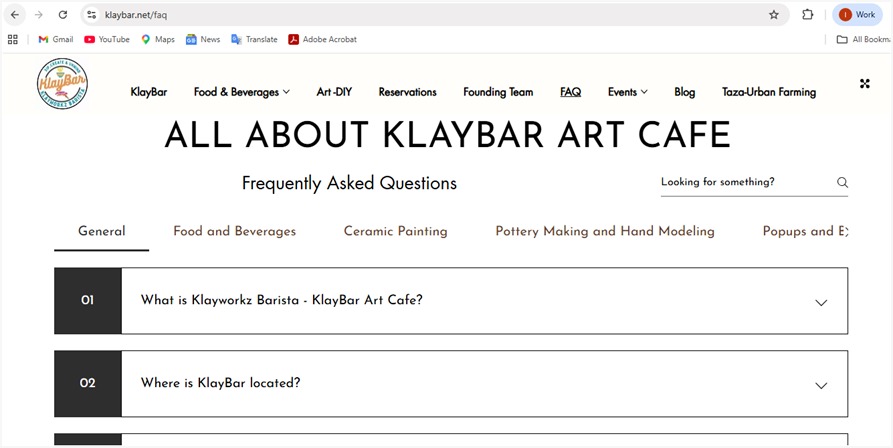Screen dimensions: 893x448
Task: Switch to the Popups tab
Action: tap(805, 231)
